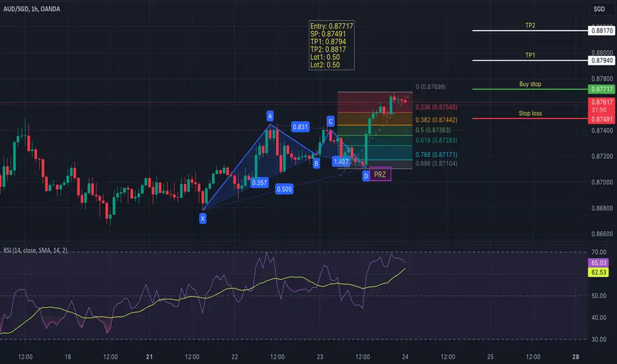
Task: Click the 0.86800 price axis label
Action: 602,208
